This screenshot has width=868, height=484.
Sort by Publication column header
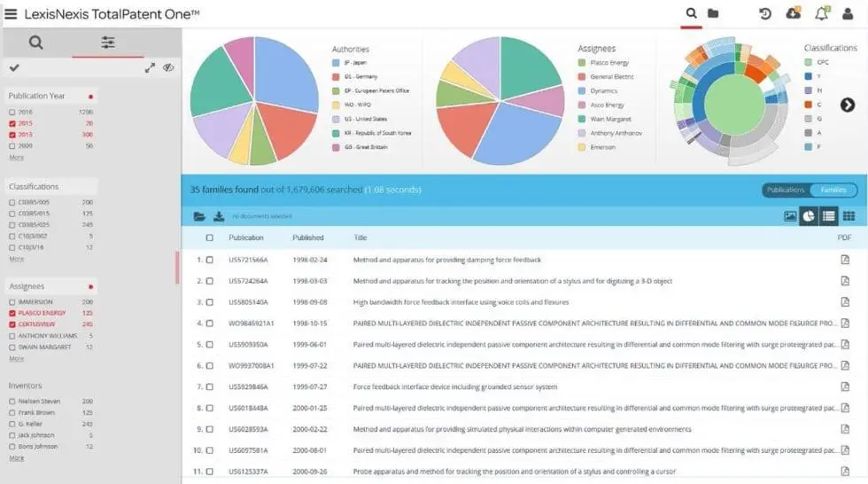click(x=246, y=238)
